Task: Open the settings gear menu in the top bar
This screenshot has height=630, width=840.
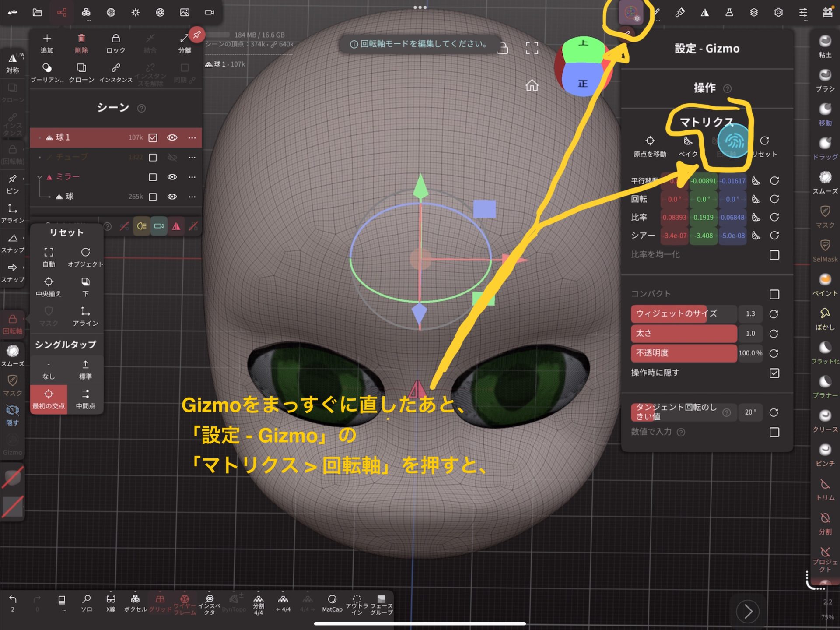Action: (778, 12)
